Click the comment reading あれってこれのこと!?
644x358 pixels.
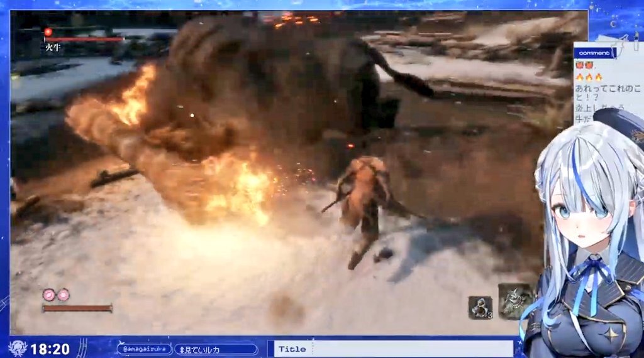pos(608,93)
